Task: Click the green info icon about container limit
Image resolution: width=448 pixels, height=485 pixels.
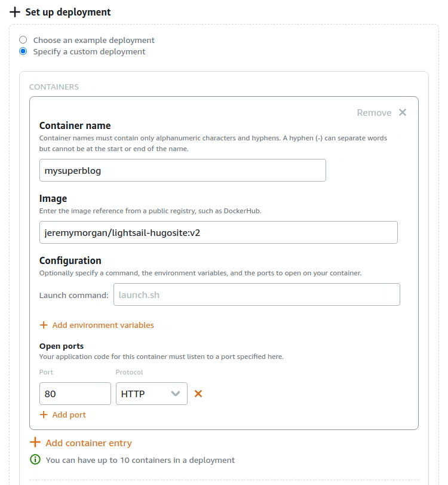Action: point(35,460)
